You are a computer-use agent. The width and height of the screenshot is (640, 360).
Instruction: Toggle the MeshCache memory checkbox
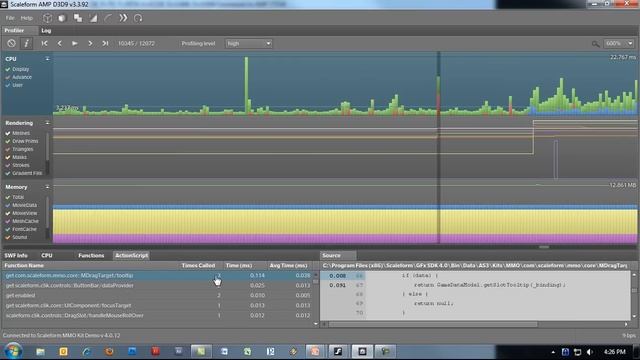click(x=8, y=221)
